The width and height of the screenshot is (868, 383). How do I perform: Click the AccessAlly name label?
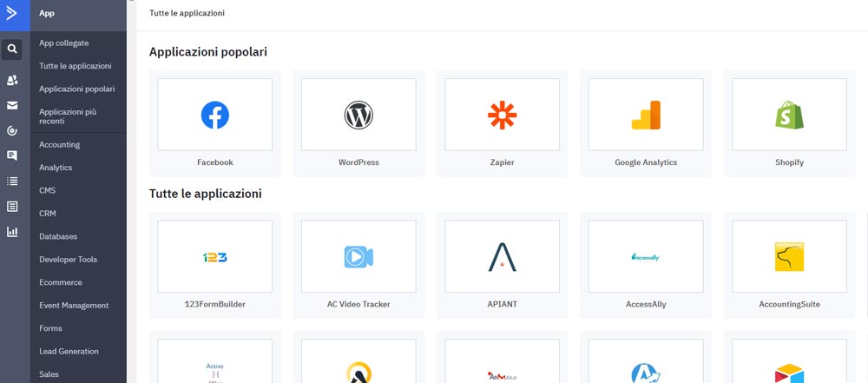pyautogui.click(x=646, y=304)
